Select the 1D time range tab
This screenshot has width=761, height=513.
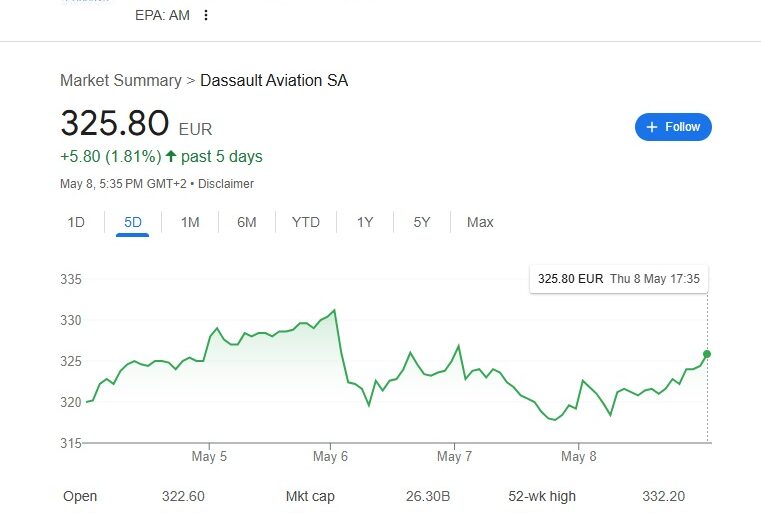[x=76, y=222]
